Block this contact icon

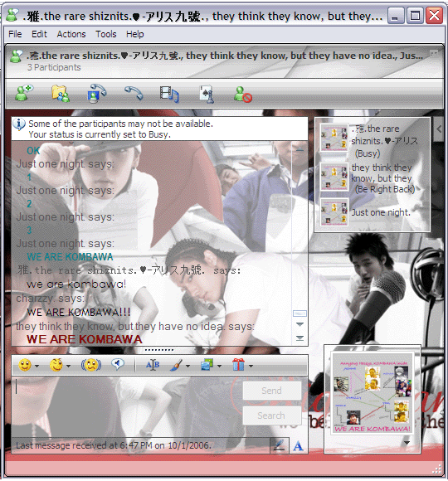243,95
